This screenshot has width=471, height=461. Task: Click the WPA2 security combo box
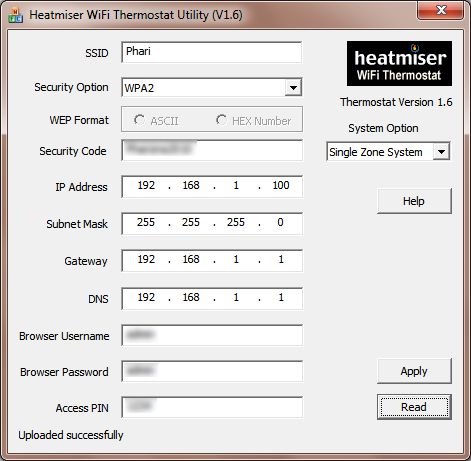click(x=212, y=88)
